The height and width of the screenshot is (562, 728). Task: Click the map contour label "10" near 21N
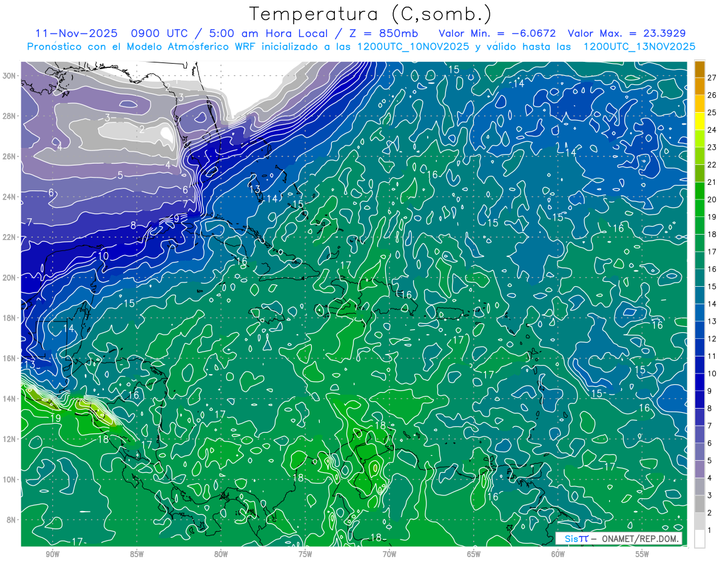point(103,256)
